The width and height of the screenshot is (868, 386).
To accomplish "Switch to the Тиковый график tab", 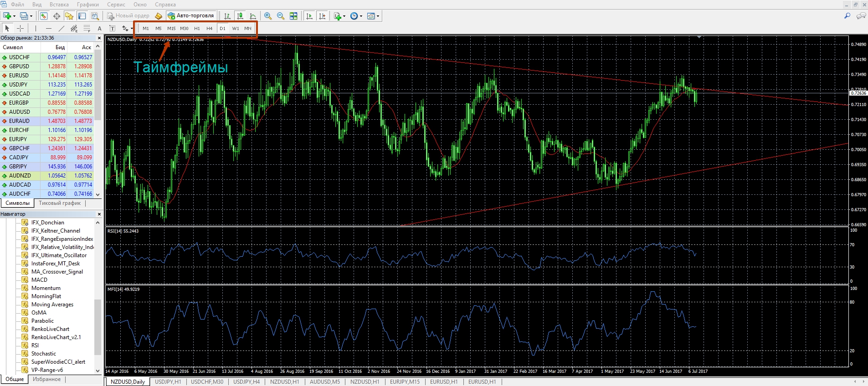I will pyautogui.click(x=60, y=203).
